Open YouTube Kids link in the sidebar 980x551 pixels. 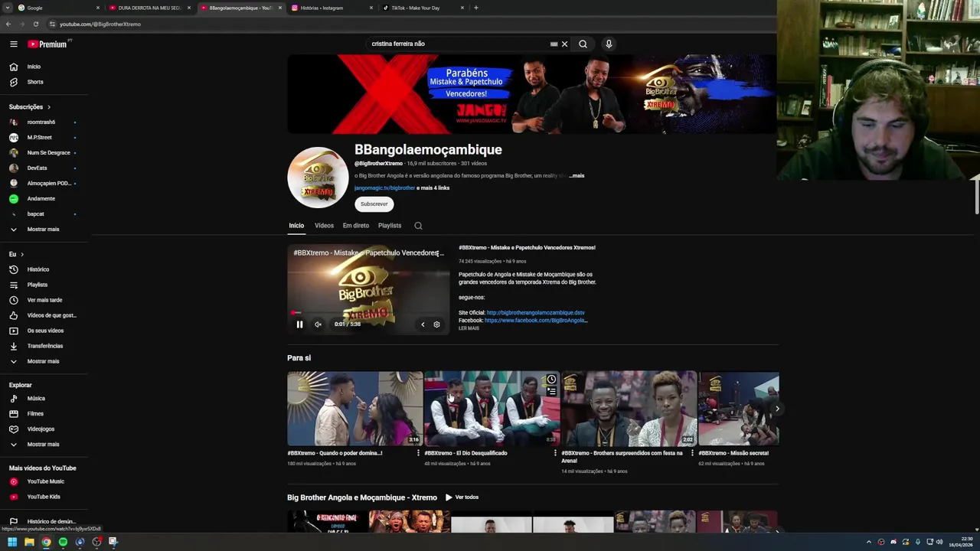[44, 497]
